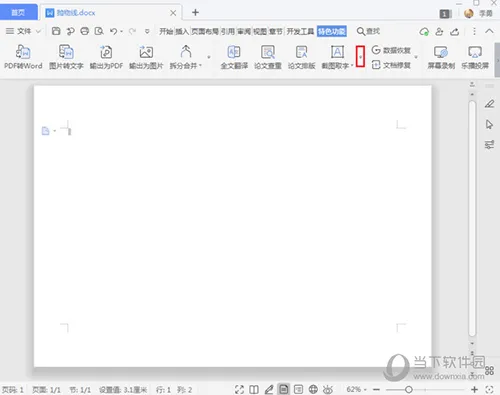500x395 pixels.
Task: Expand dropdown arrow right of 数据恢复
Action: [x=416, y=57]
